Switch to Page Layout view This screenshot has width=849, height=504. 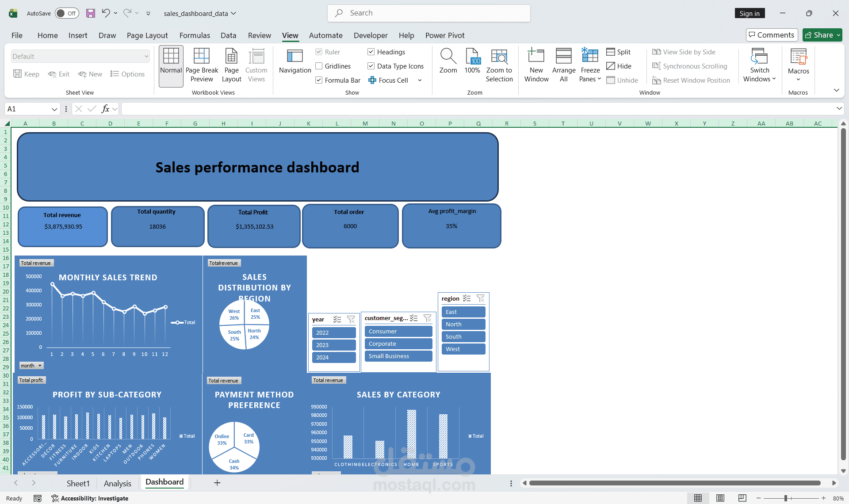coord(231,66)
